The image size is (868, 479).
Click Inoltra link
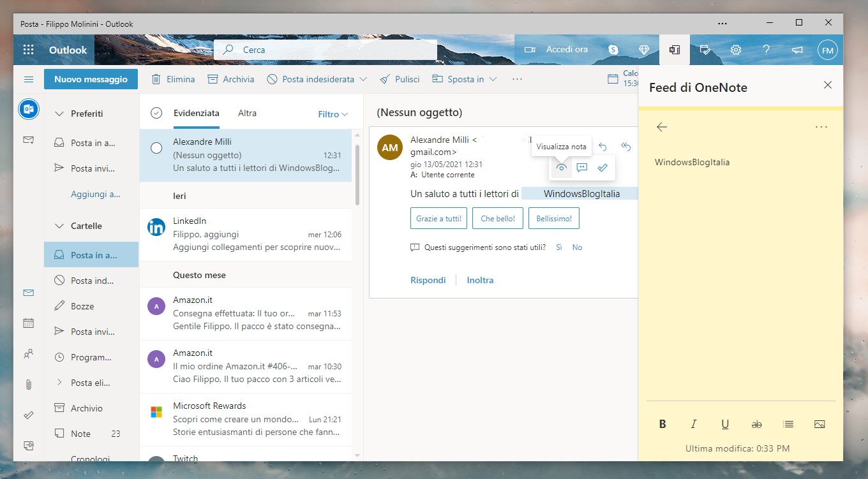(480, 280)
